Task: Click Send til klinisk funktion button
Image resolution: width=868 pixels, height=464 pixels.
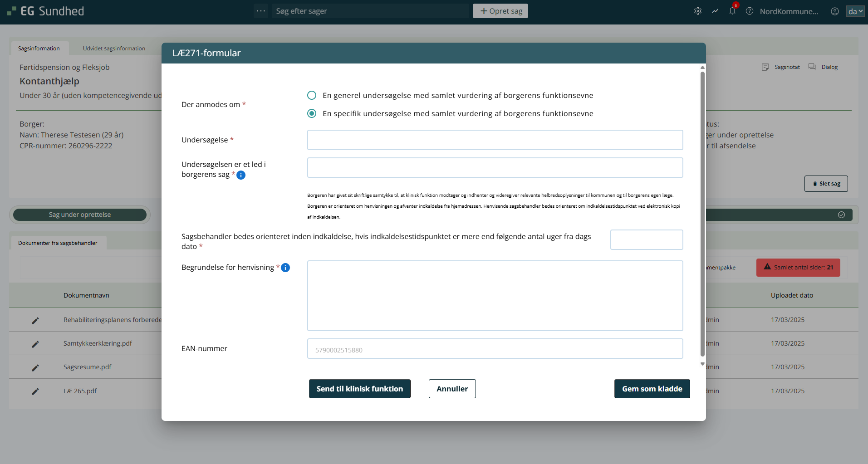Action: click(x=359, y=389)
